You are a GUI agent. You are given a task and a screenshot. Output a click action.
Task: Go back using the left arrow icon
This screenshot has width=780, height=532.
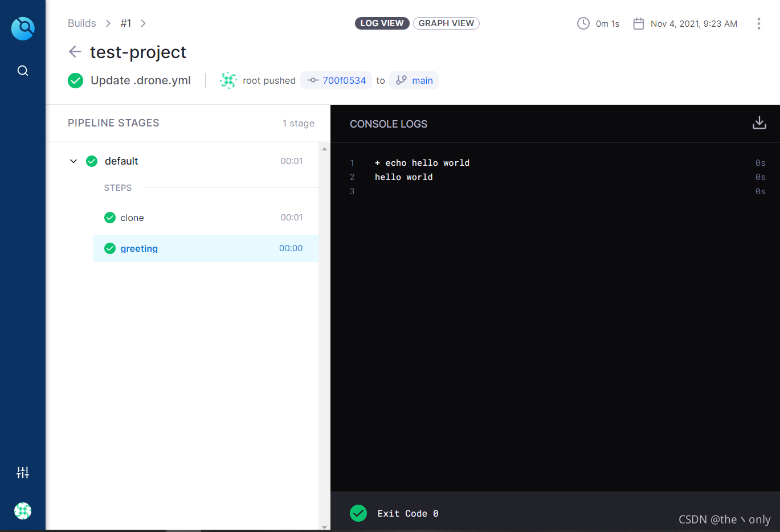coord(75,52)
